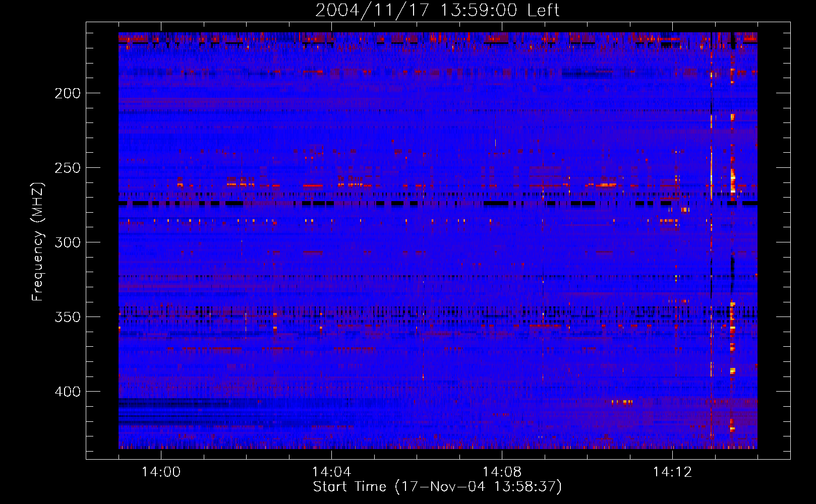Click the plot title '2004/11/17 13:59:00 Left'
Viewport: 816px width, 504px height.
[437, 10]
